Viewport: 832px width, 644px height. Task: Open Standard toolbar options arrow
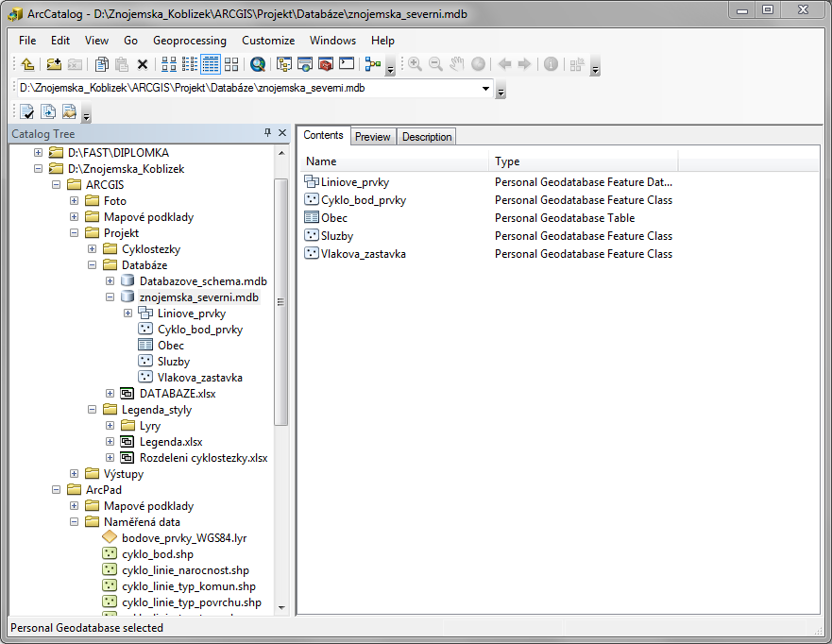tap(391, 67)
